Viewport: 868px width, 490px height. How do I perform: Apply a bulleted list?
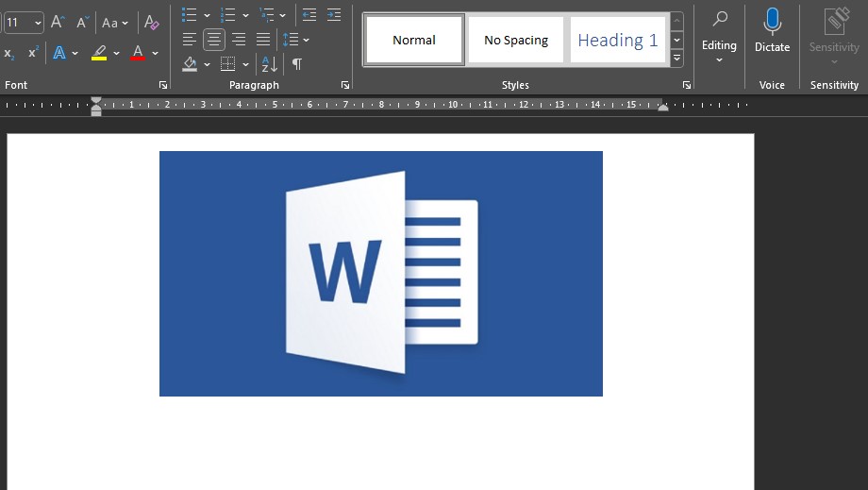[190, 15]
